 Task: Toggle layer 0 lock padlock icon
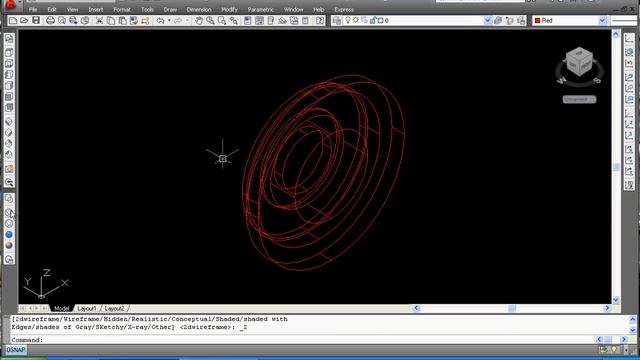(372, 20)
